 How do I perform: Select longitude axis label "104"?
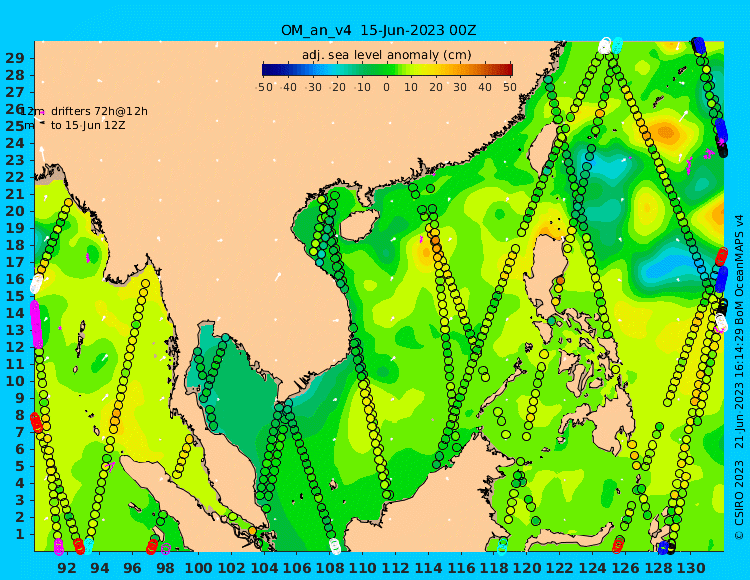pyautogui.click(x=264, y=568)
